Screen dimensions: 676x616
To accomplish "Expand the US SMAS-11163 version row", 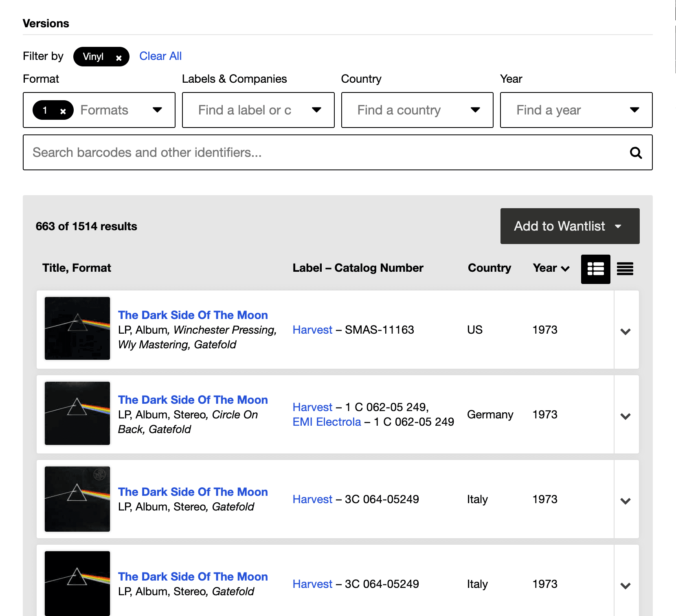I will tap(626, 331).
